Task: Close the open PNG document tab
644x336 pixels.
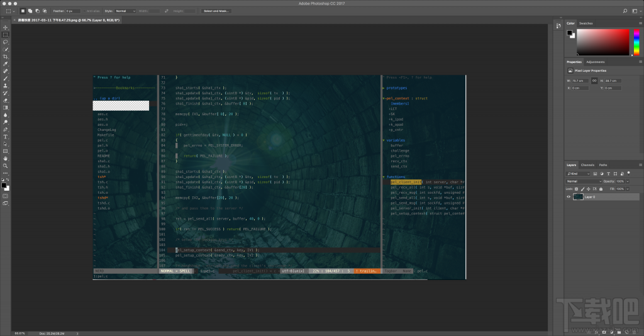Action: [15, 20]
